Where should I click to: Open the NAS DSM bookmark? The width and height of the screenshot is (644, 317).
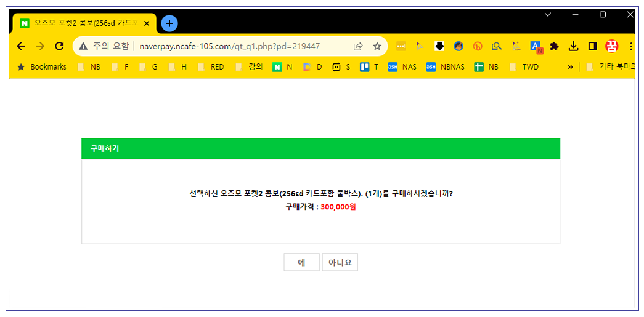[x=402, y=67]
